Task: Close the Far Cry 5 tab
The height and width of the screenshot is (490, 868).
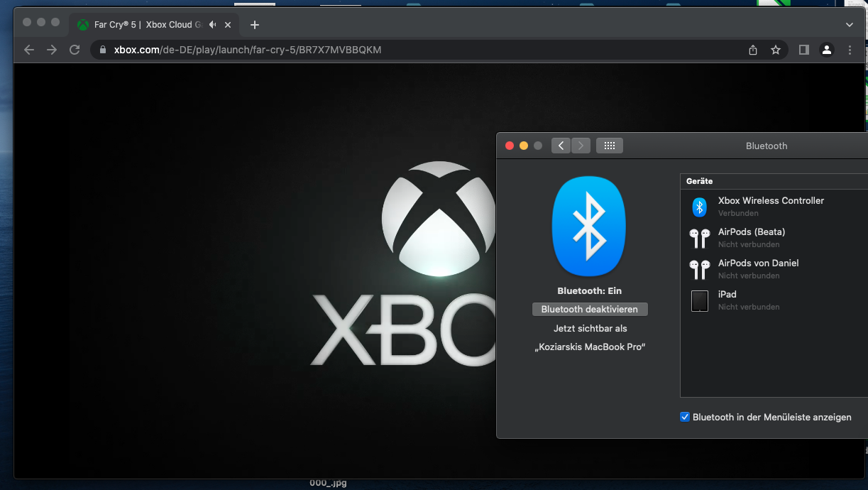Action: pyautogui.click(x=228, y=25)
